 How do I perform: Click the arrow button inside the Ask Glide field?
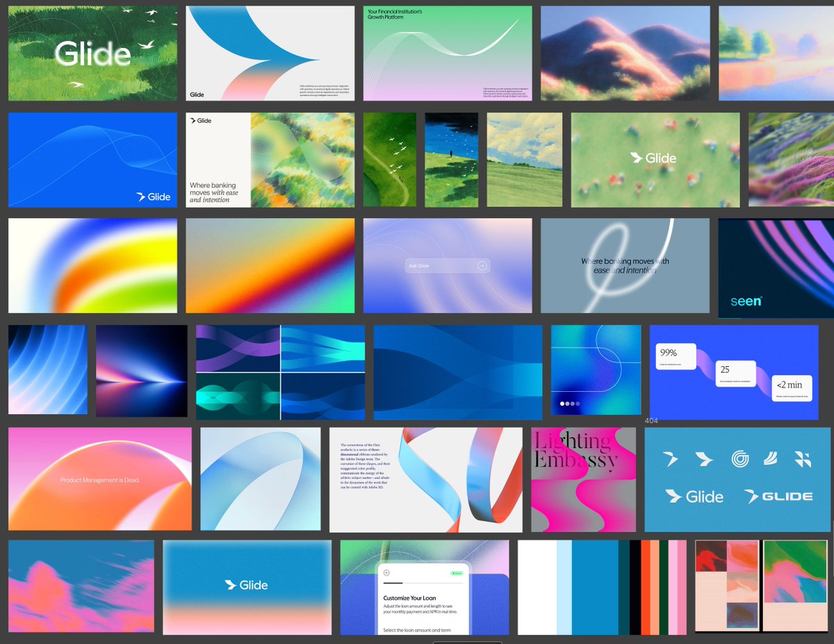click(x=482, y=265)
